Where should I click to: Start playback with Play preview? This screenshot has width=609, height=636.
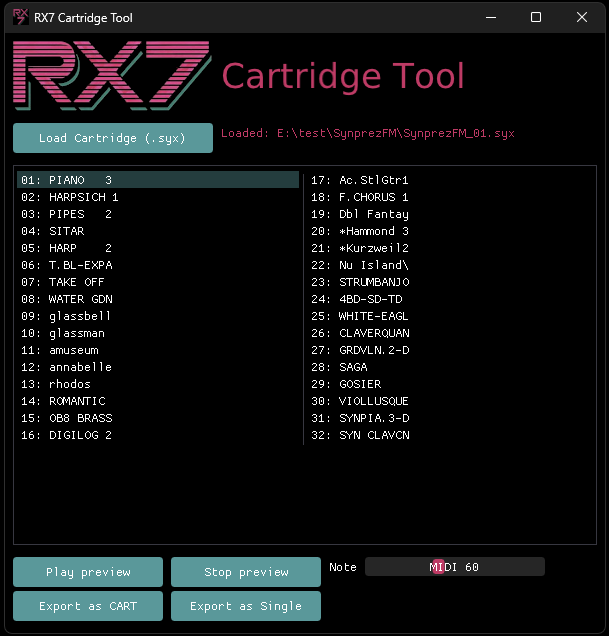coord(88,572)
